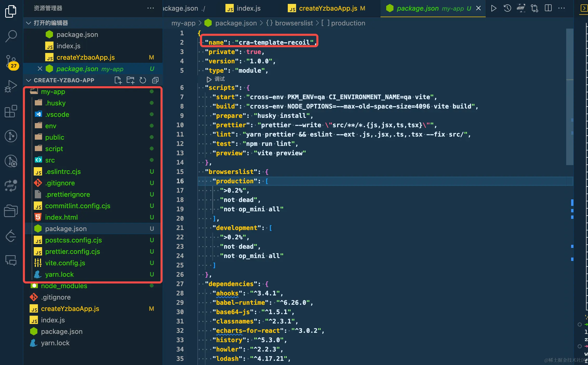Refresh the explorer file tree
Image resolution: width=588 pixels, height=365 pixels.
tap(143, 80)
